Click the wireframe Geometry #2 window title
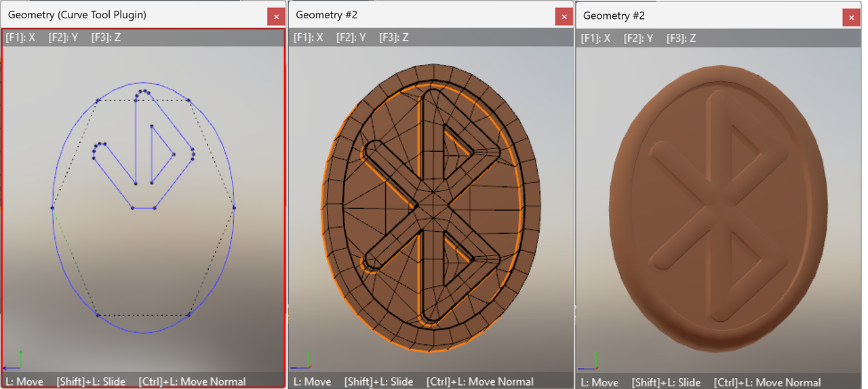Screen dimensions: 868x389 tap(326, 15)
